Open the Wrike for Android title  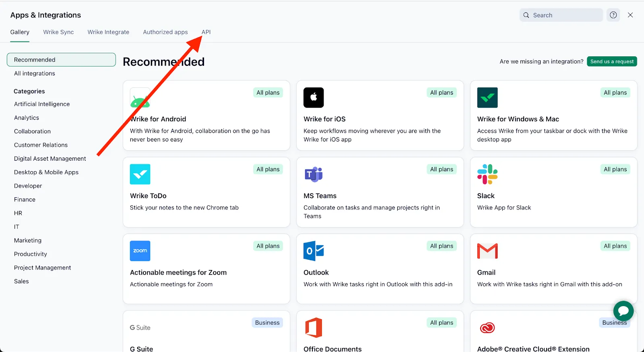158,119
